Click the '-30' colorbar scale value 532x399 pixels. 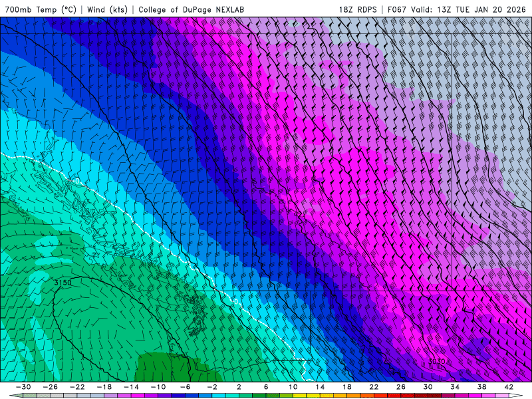pos(23,387)
